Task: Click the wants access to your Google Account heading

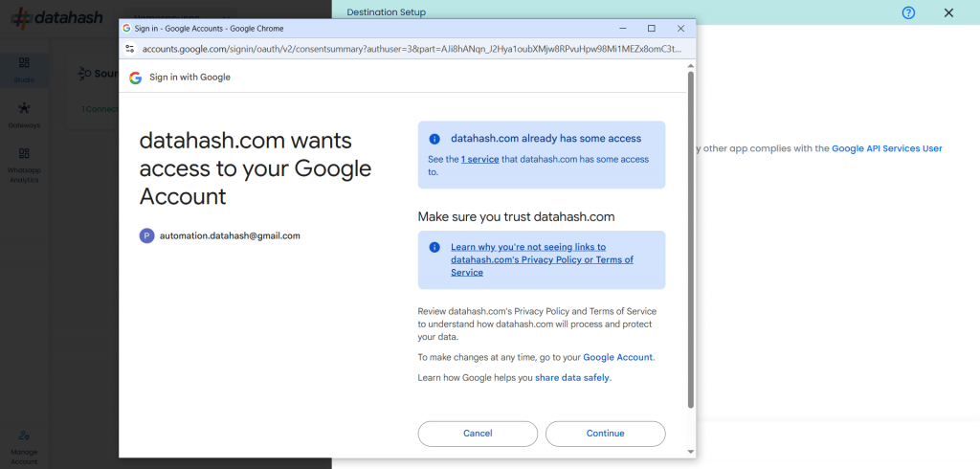Action: 255,168
